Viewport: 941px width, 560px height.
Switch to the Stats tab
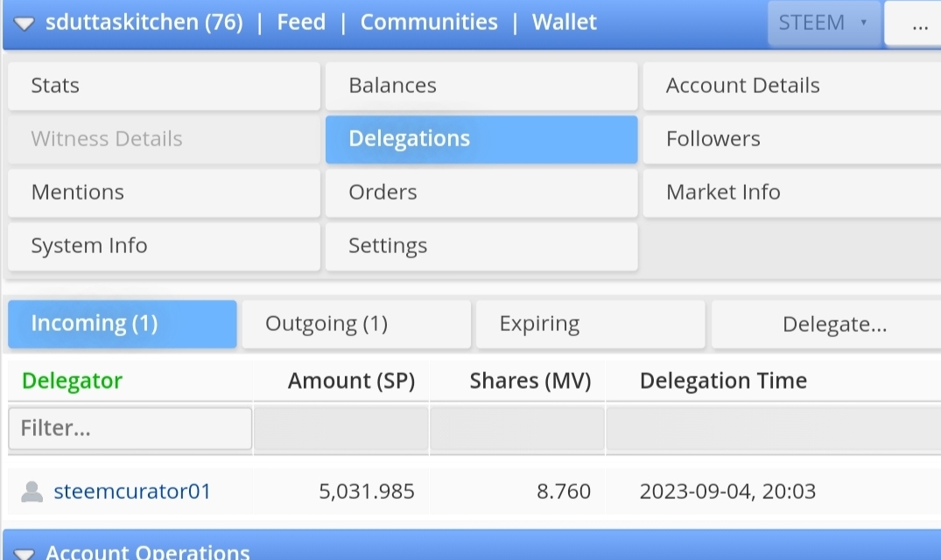[164, 86]
